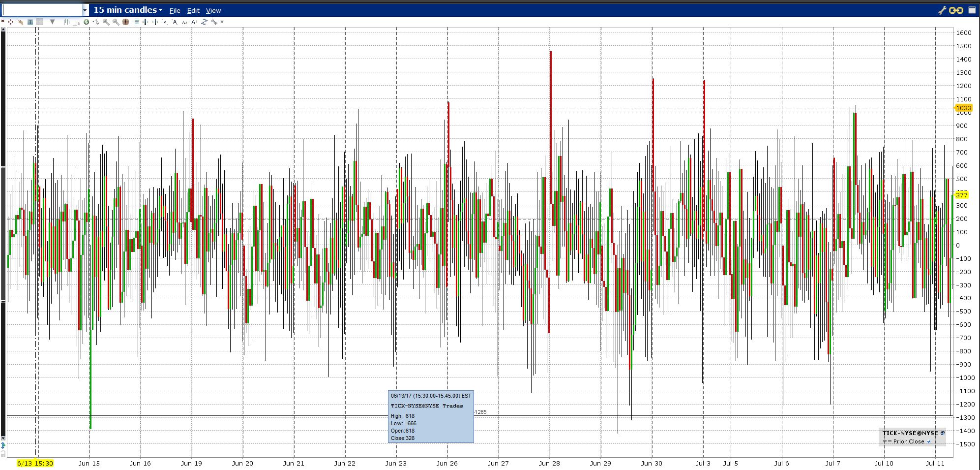
Task: Click the title bar wrench configure icon
Action: tap(942, 10)
